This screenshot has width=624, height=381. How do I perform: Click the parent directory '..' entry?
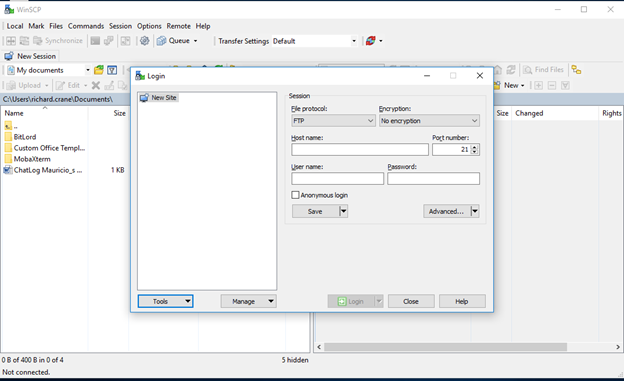[x=11, y=126]
